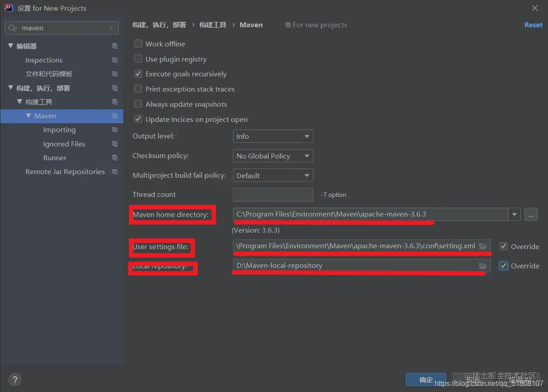
Task: Browse folder for Local repository
Action: (x=483, y=266)
